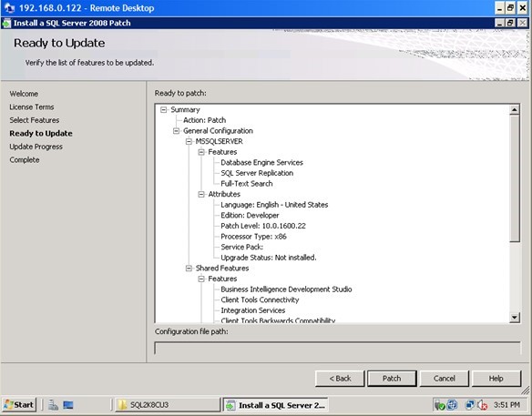This screenshot has height=416, width=532.
Task: Click the tree scrollbar up arrow
Action: point(515,110)
